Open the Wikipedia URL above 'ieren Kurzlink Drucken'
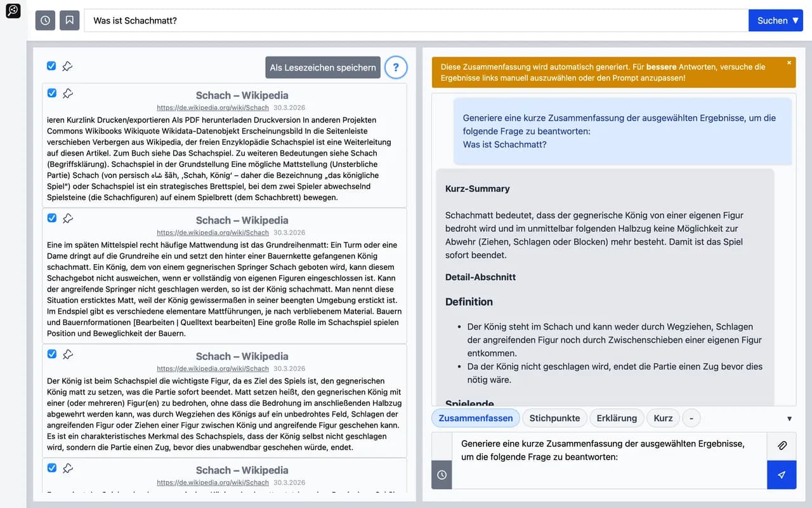Screen dimensions: 812x508 213,108
